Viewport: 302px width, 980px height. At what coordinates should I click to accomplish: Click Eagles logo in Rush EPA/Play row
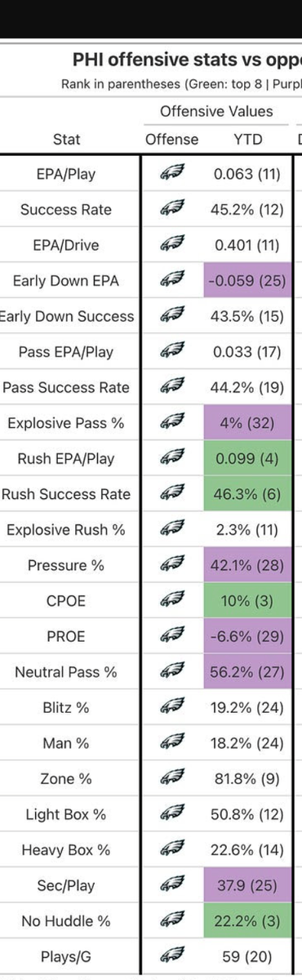[x=172, y=458]
